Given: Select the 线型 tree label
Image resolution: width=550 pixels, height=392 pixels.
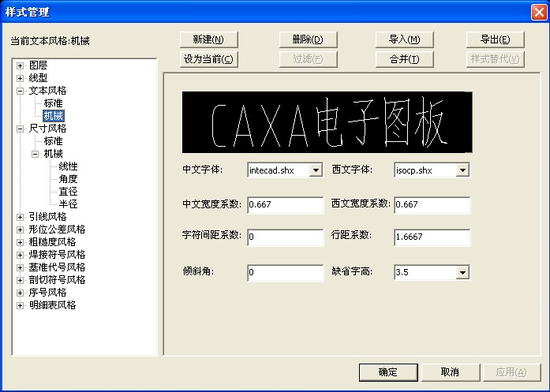Looking at the screenshot, I should click(38, 78).
